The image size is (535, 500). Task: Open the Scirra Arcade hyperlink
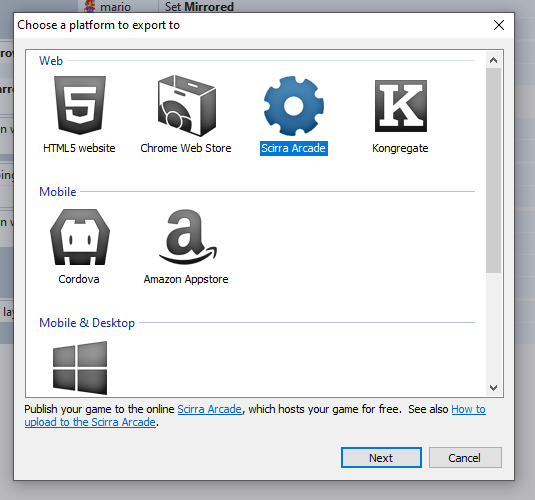tap(209, 409)
